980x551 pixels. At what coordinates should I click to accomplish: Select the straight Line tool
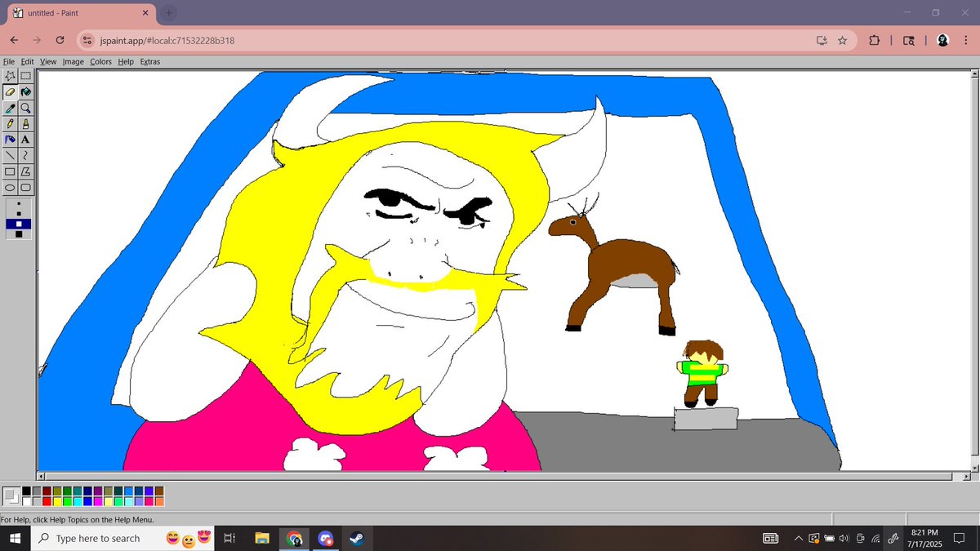[x=11, y=155]
